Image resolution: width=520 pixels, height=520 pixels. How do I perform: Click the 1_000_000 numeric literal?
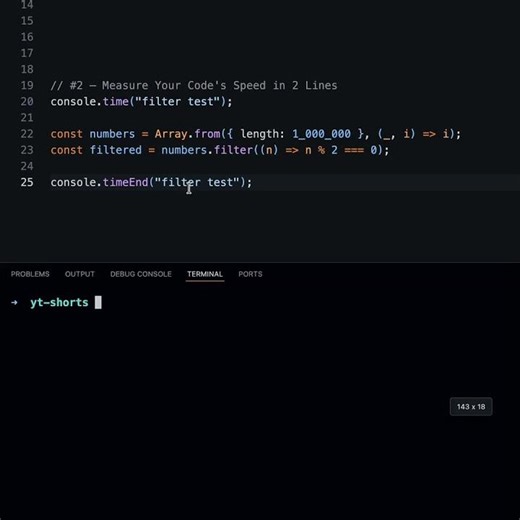(321, 134)
